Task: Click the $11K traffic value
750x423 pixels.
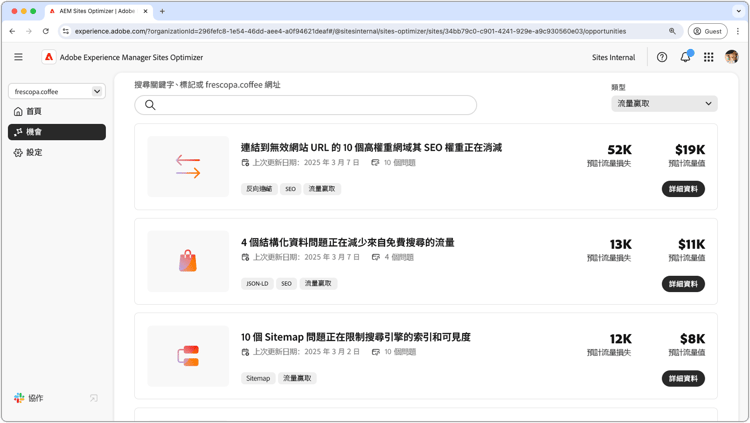Action: click(691, 245)
